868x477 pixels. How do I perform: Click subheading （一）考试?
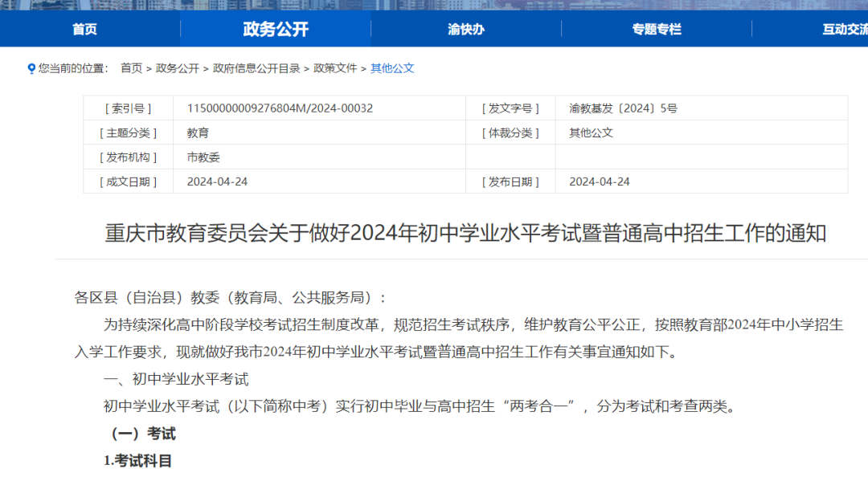tap(142, 434)
